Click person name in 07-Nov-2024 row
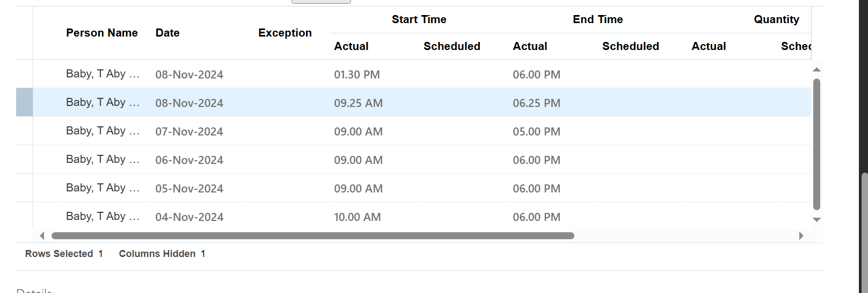This screenshot has width=868, height=293. pyautogui.click(x=103, y=131)
